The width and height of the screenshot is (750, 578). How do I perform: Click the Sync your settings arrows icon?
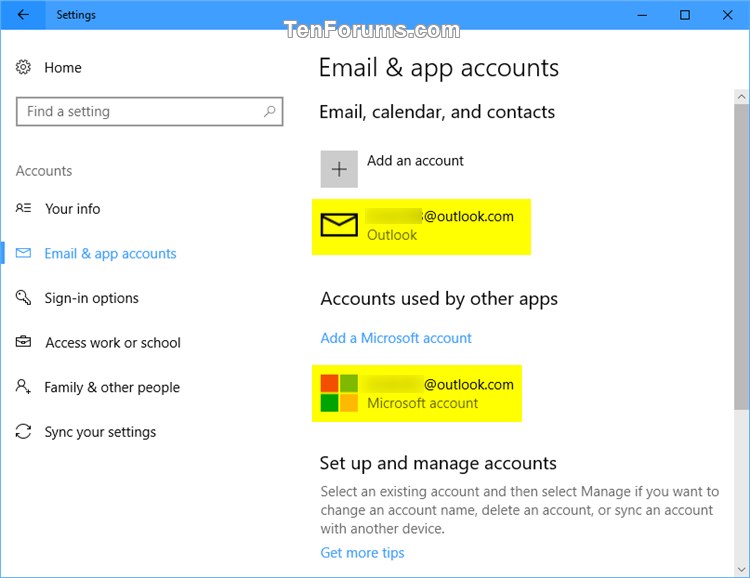coord(23,432)
